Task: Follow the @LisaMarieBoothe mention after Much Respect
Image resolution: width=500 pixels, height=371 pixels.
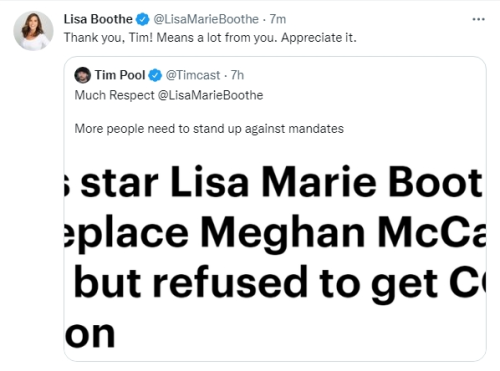Action: [x=210, y=95]
